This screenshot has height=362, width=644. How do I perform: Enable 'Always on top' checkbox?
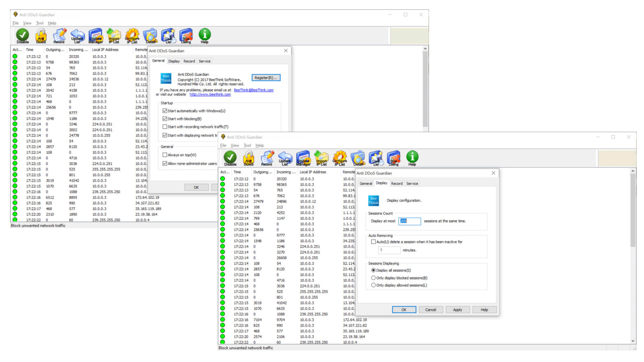165,155
